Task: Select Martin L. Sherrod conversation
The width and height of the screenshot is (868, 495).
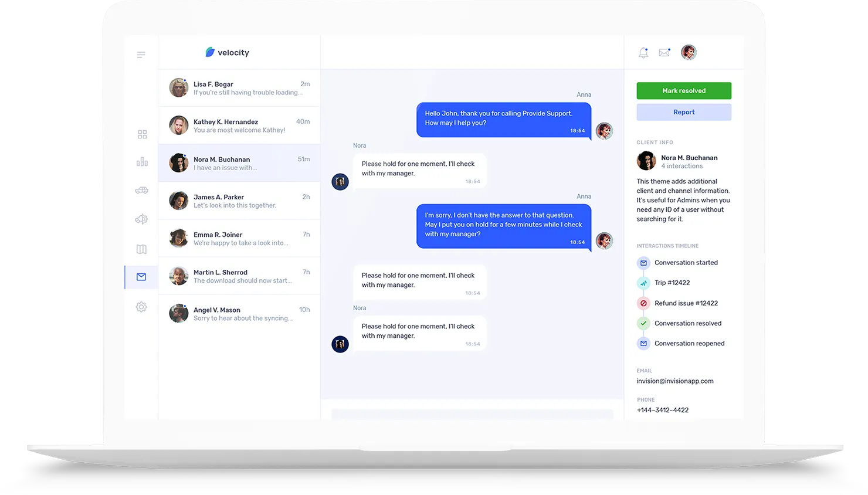Action: (x=239, y=276)
